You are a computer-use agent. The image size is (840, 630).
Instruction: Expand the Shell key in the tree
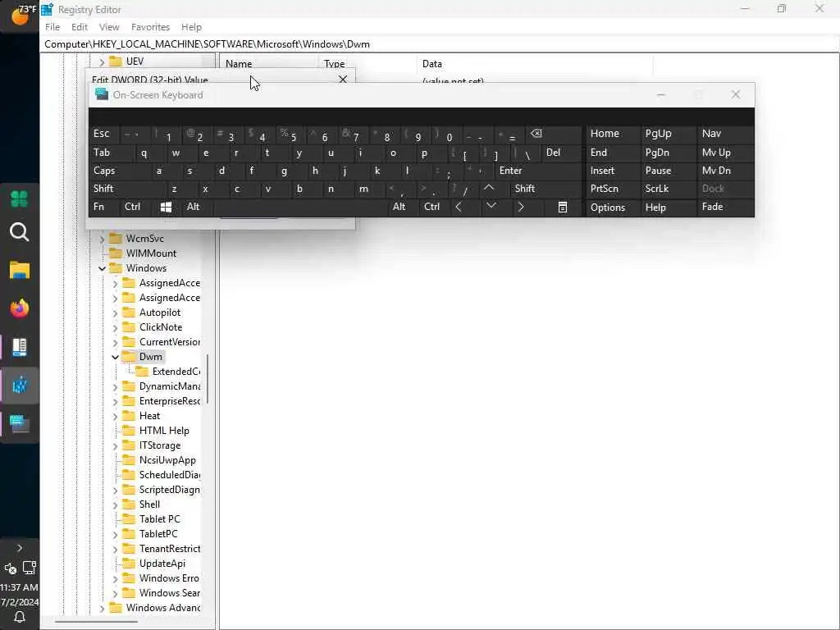[115, 504]
